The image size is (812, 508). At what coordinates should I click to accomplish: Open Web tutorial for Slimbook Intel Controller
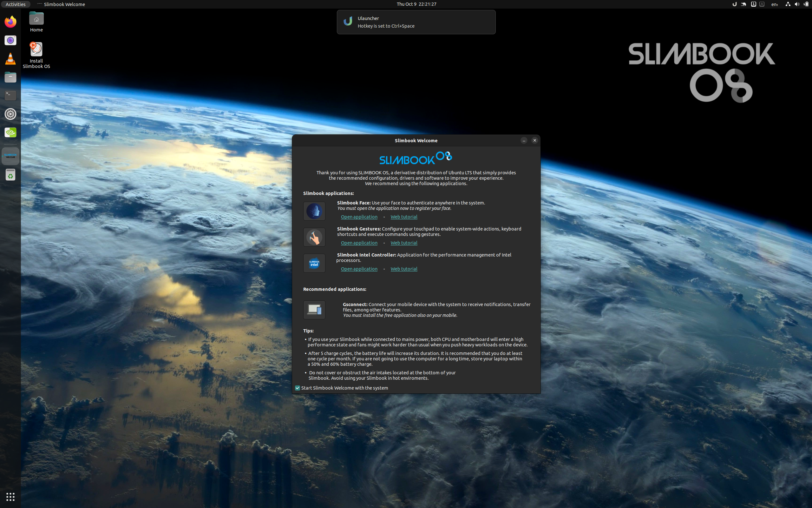[x=404, y=269]
